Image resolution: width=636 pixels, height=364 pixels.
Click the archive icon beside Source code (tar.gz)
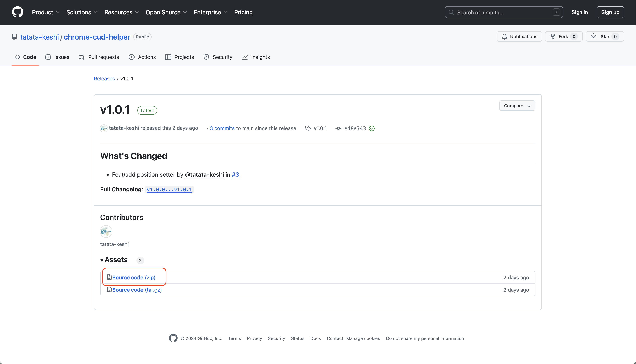109,289
